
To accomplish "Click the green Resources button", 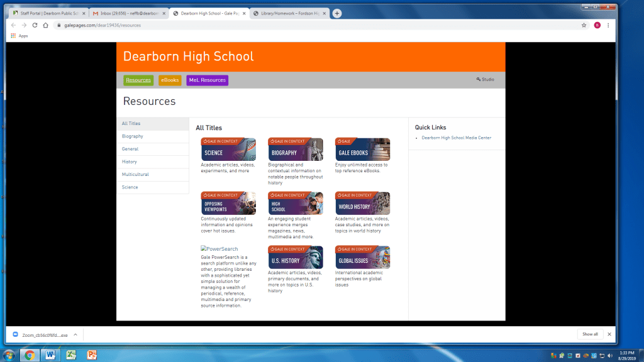I will pyautogui.click(x=138, y=80).
